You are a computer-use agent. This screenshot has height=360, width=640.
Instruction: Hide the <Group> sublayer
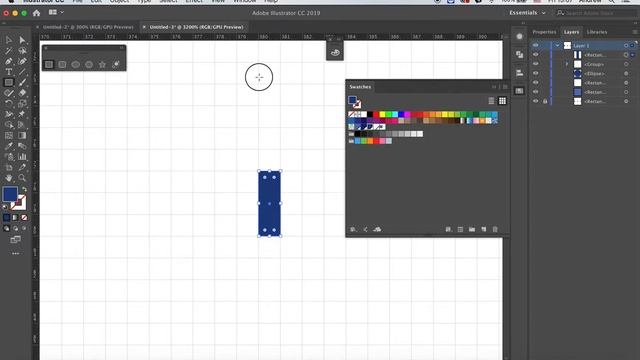536,64
